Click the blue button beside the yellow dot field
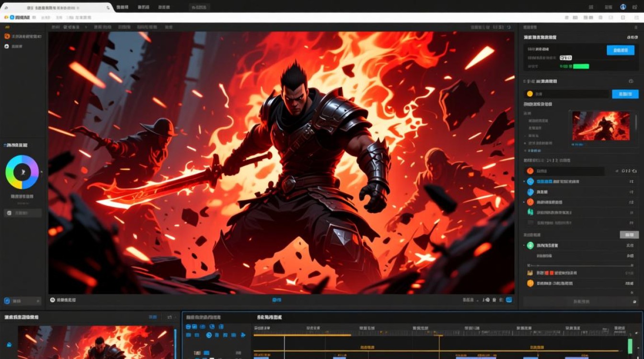The width and height of the screenshot is (644, 359). tap(625, 94)
